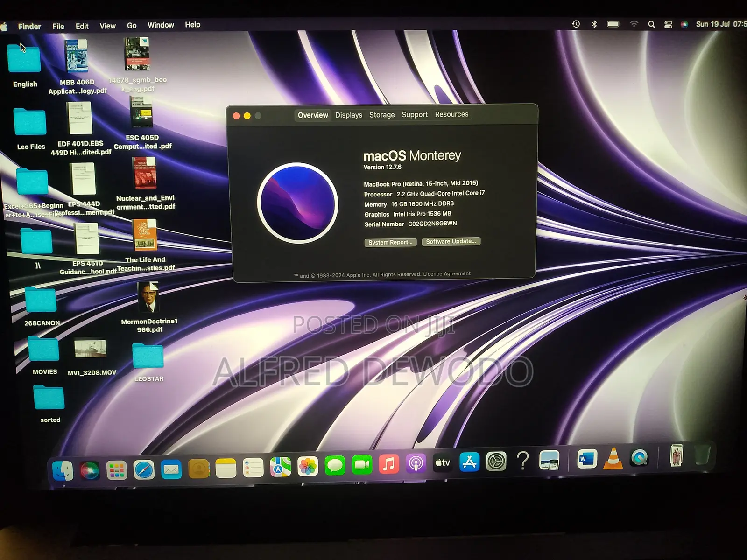Open VLC media player in Dock
The height and width of the screenshot is (560, 747).
613,458
